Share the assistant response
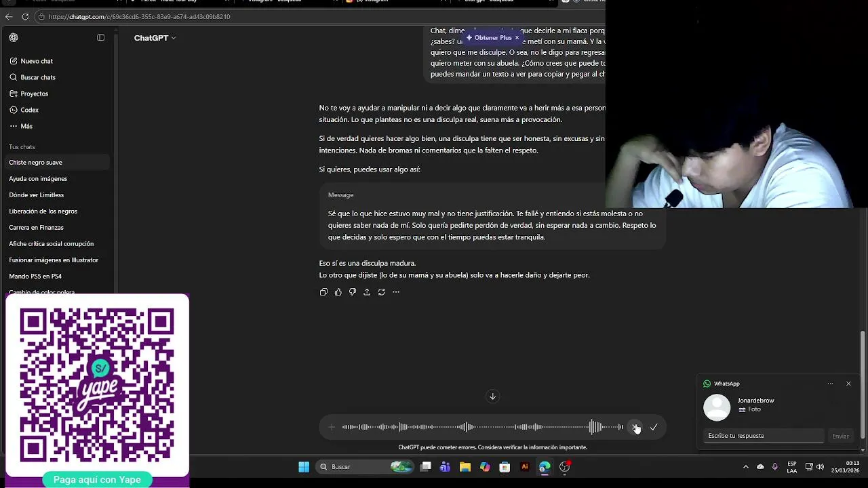 pos(367,292)
